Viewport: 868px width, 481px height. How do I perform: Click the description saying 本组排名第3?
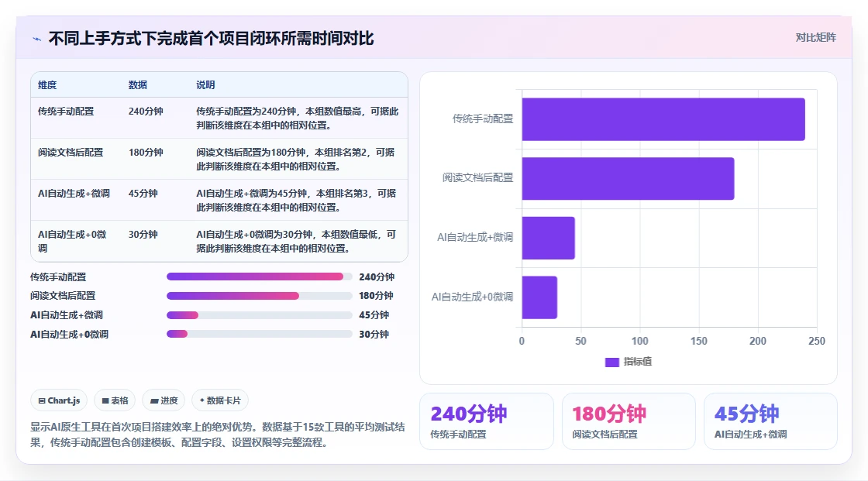pyautogui.click(x=296, y=200)
